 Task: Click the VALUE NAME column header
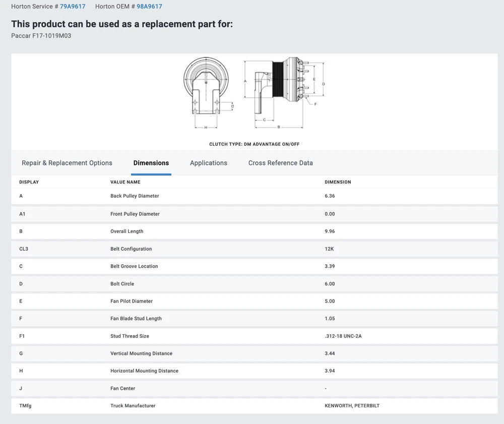point(125,182)
